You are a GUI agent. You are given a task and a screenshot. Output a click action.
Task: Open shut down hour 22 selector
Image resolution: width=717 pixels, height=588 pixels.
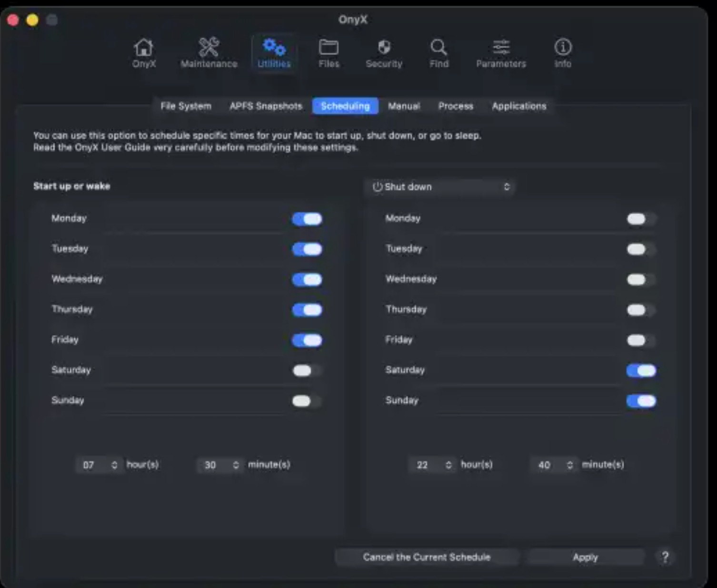tap(433, 465)
